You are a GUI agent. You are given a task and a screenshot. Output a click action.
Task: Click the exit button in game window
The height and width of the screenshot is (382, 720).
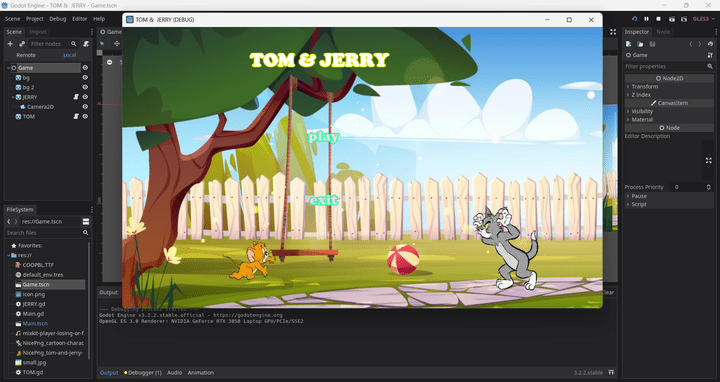click(324, 200)
